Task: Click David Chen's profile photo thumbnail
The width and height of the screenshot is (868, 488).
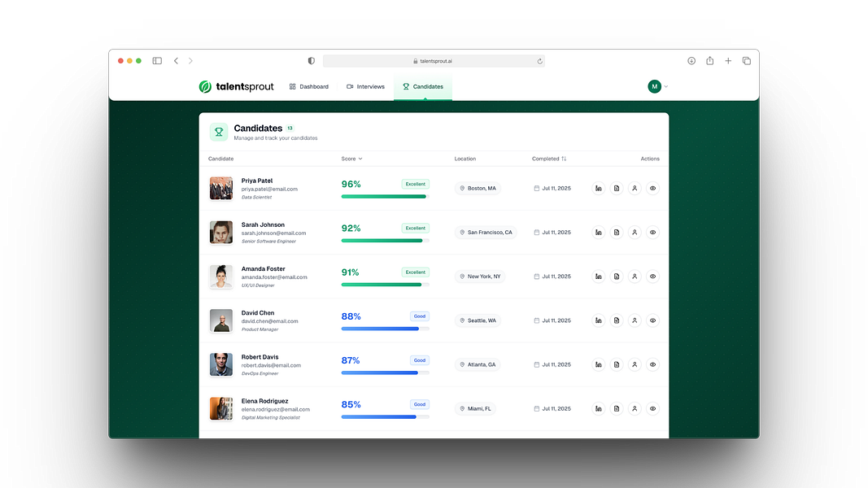Action: (220, 320)
